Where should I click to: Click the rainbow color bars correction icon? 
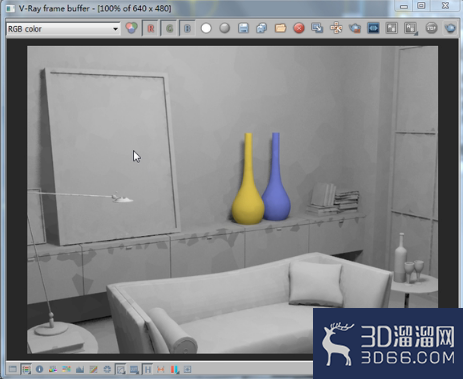tap(53, 369)
